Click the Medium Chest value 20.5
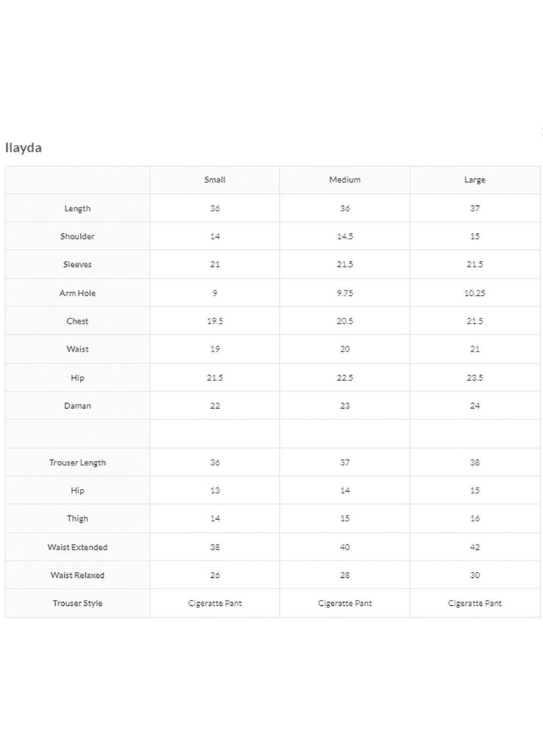This screenshot has width=543, height=756. click(x=345, y=321)
